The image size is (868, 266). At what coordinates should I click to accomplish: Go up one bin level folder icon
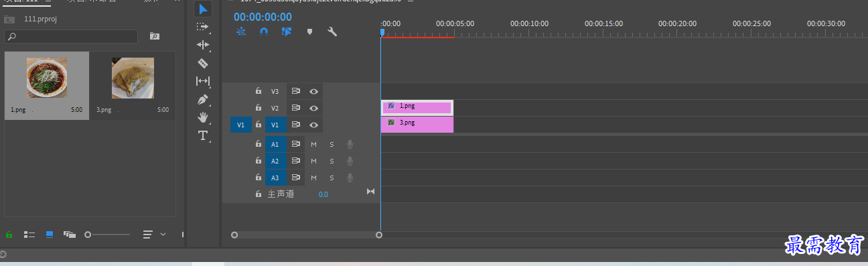coord(9,19)
